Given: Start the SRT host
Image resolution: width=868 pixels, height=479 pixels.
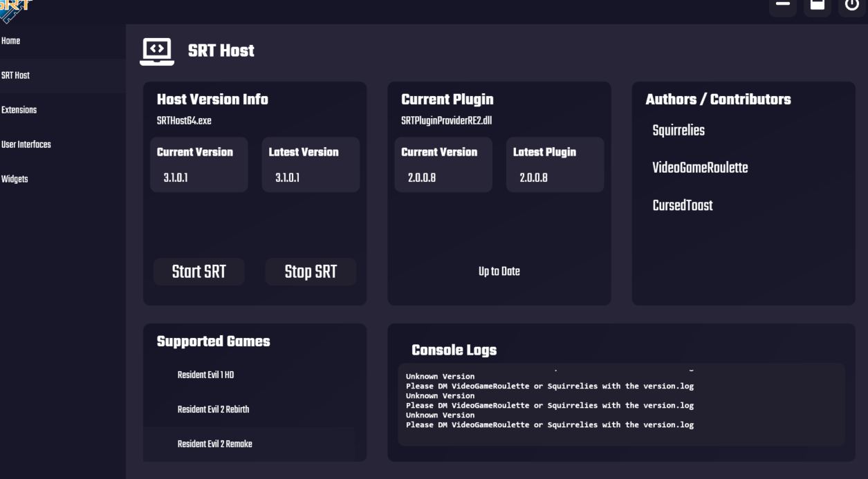Looking at the screenshot, I should [x=199, y=272].
